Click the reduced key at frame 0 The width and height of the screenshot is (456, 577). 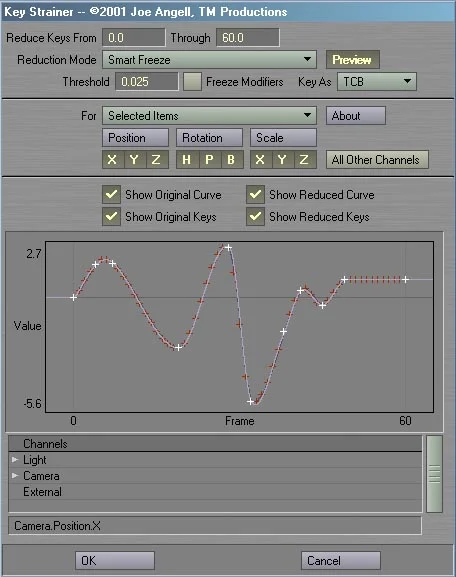point(74,297)
